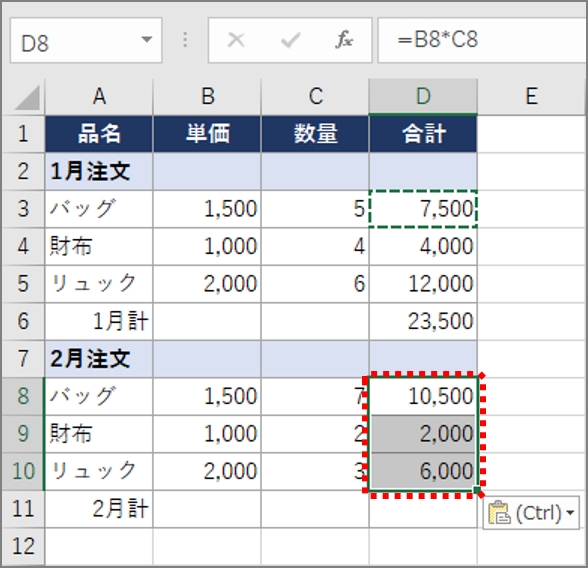This screenshot has width=588, height=568.
Task: Open the Paste Options (Ctrl) button
Action: pos(531,513)
